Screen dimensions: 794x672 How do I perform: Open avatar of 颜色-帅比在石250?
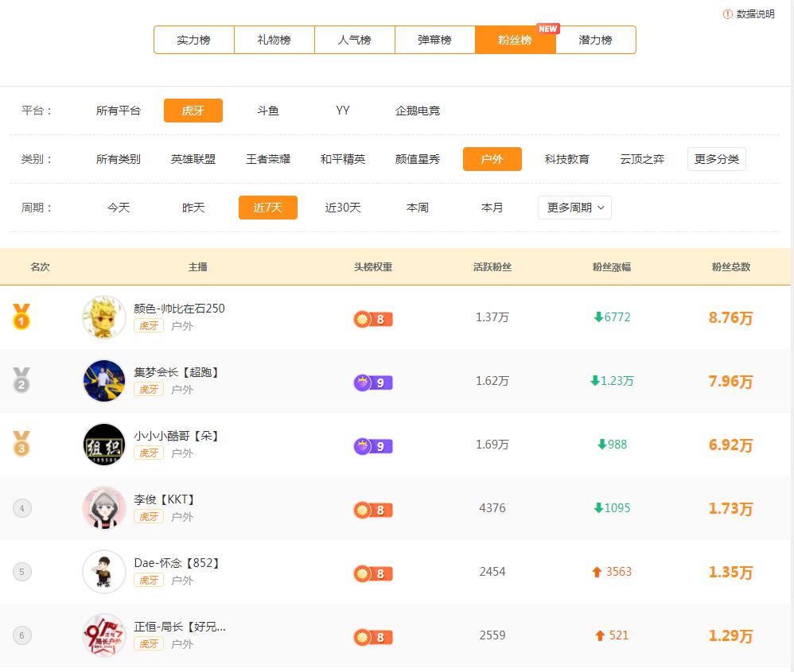click(x=103, y=317)
